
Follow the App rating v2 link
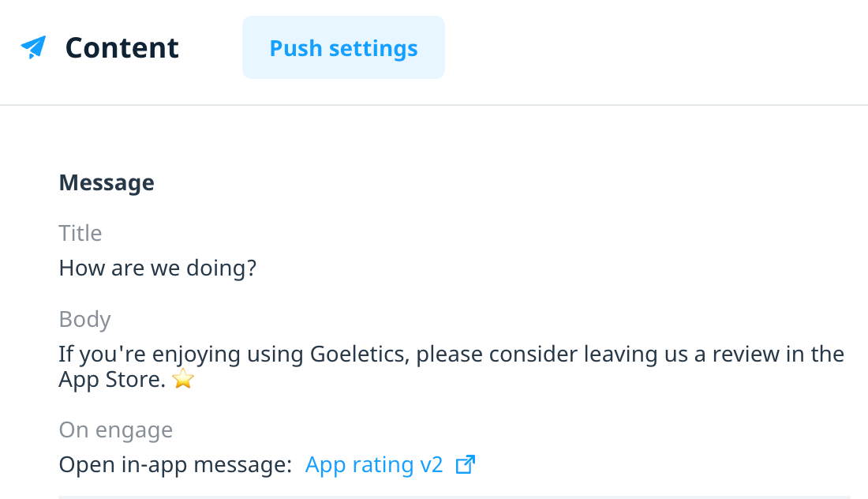(374, 465)
